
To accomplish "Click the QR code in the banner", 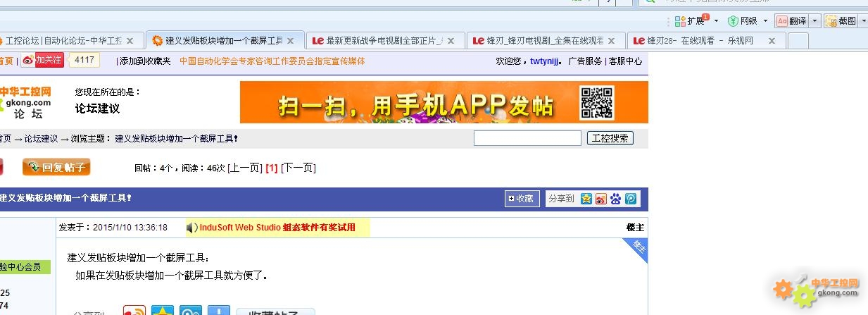I will point(596,102).
